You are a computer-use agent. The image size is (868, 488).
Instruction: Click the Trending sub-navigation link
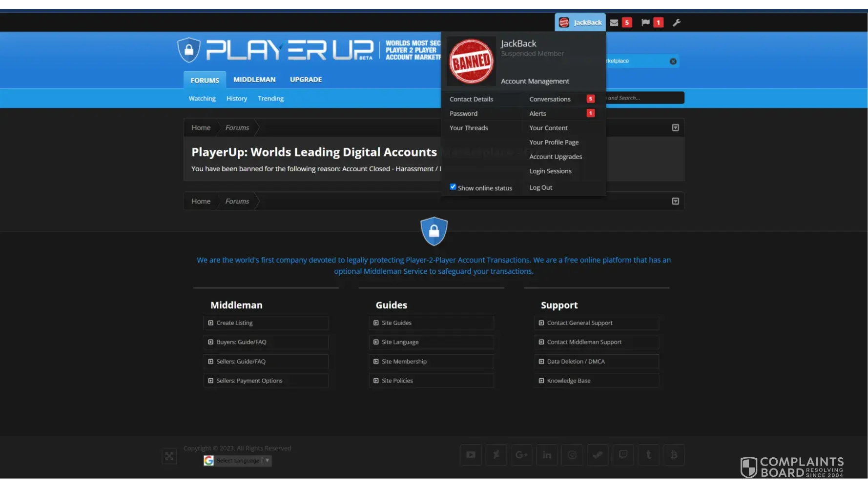(271, 99)
